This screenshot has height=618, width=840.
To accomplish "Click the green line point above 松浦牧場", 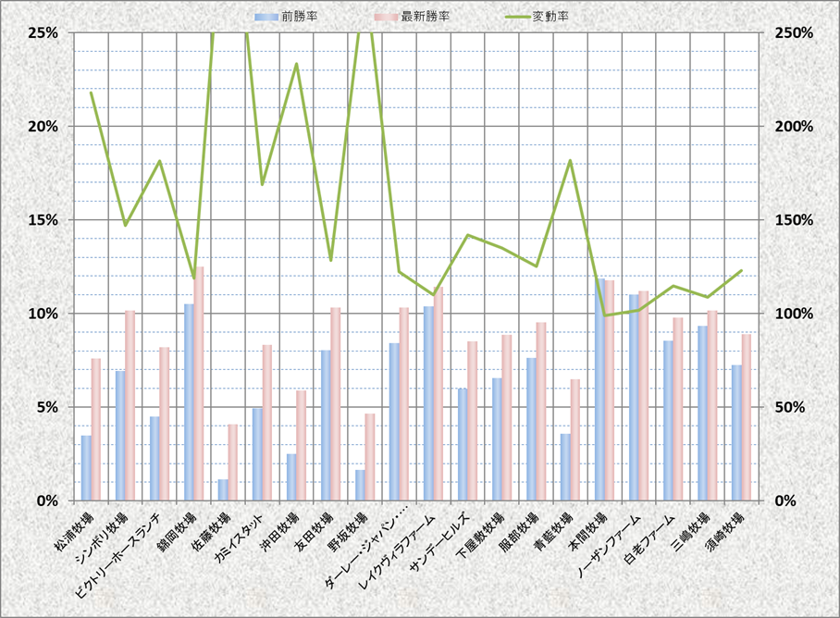I will [x=91, y=93].
